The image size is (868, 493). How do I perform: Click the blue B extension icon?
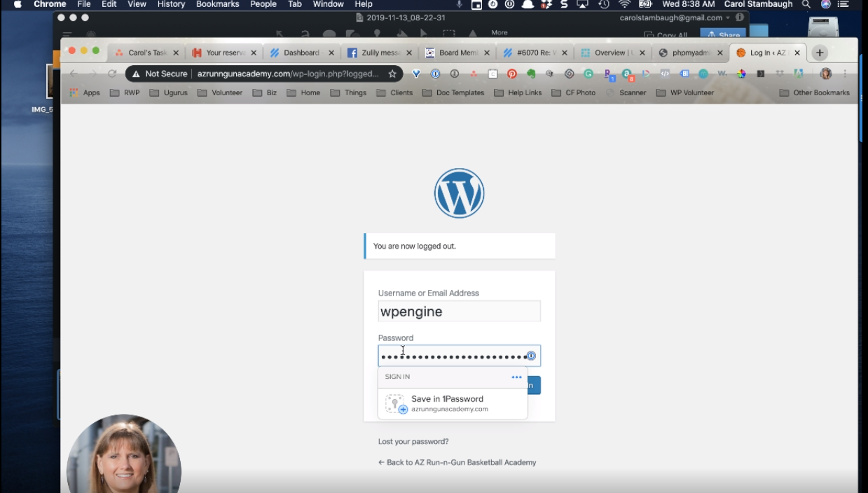point(684,74)
